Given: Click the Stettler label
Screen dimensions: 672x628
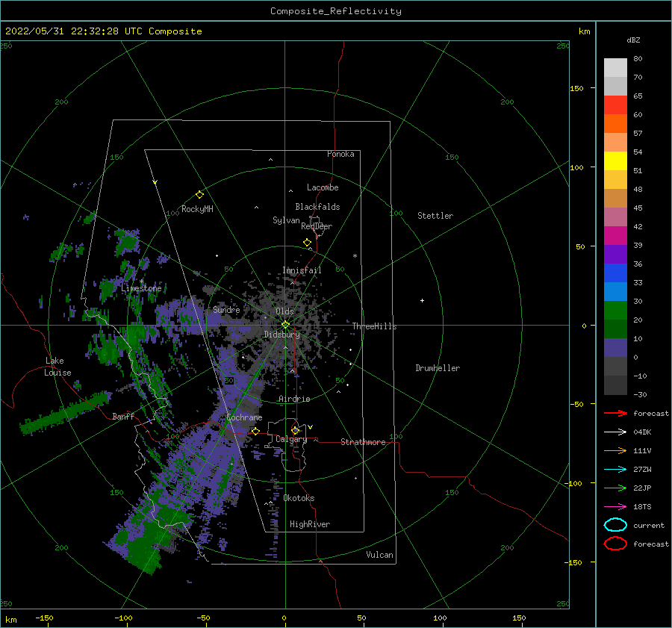Looking at the screenshot, I should point(435,216).
